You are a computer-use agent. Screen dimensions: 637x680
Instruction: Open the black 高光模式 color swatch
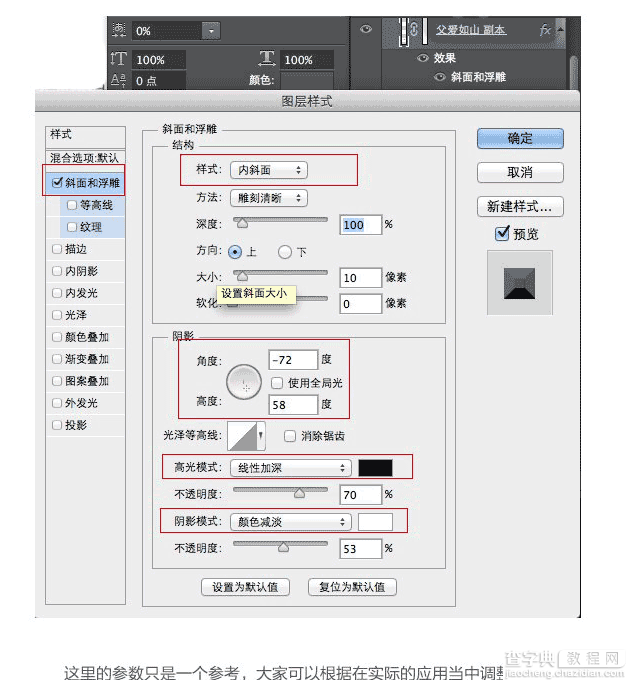click(376, 468)
